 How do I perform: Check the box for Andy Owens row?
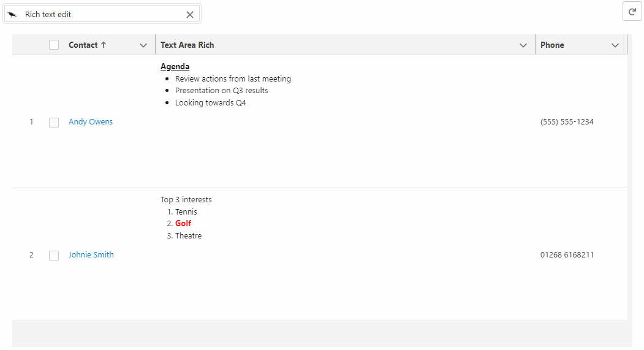tap(54, 123)
